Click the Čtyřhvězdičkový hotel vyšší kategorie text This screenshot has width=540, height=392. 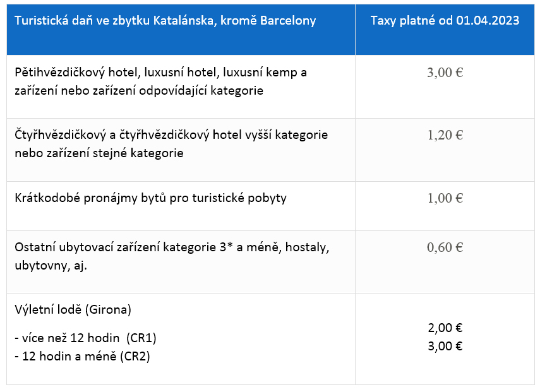171,135
